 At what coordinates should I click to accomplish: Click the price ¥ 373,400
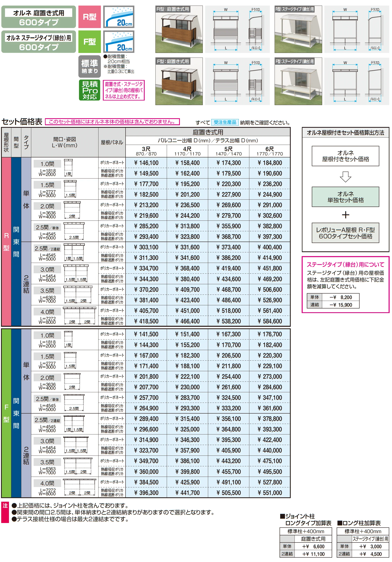[x=229, y=247]
